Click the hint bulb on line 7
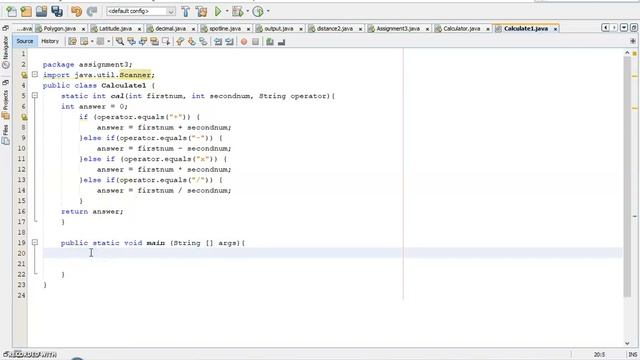 tap(24, 117)
